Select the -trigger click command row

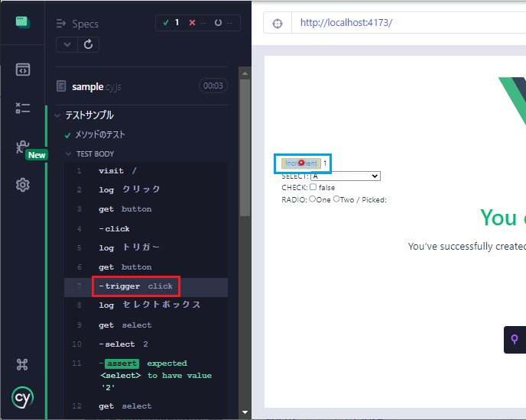(146, 286)
